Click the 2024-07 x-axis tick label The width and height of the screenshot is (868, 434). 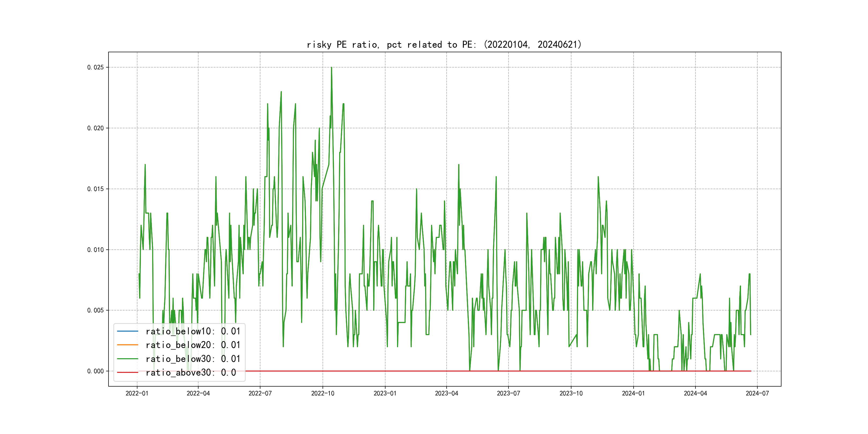click(757, 393)
